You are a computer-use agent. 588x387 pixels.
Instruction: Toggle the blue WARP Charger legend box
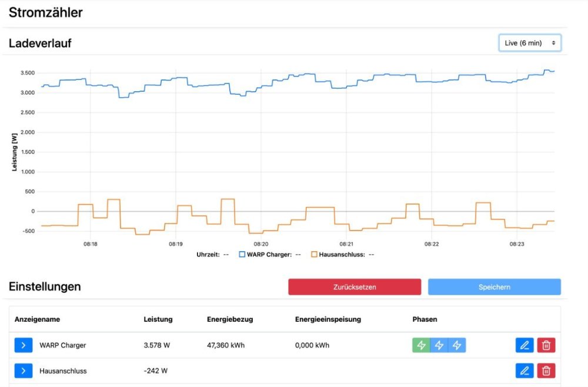point(242,255)
